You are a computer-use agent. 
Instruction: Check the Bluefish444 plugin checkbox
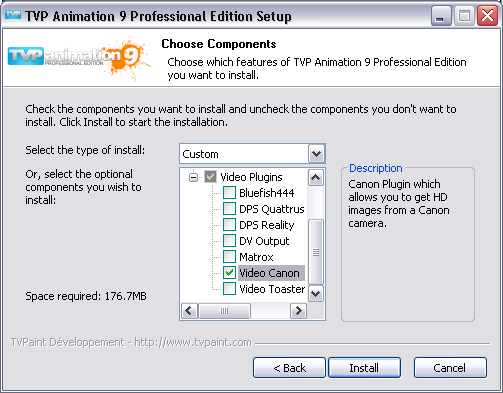[229, 193]
